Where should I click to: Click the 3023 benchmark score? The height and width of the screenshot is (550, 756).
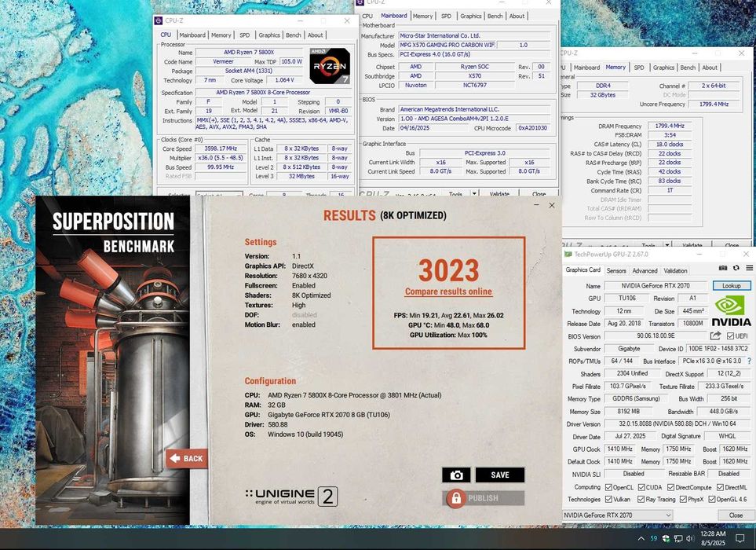[x=448, y=270]
